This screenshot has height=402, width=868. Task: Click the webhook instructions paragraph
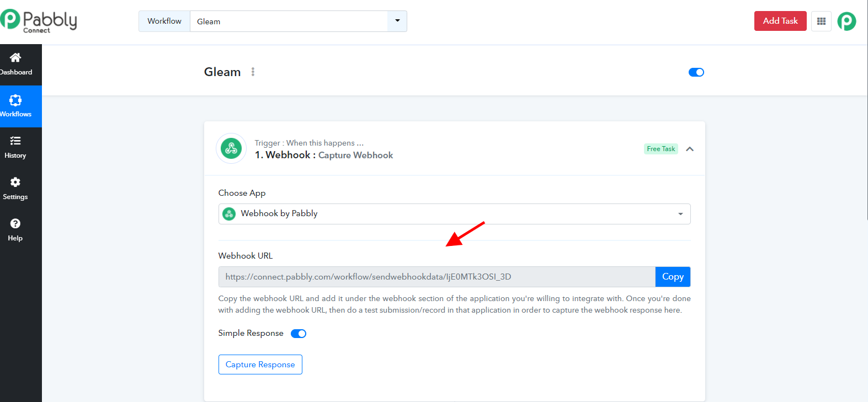click(454, 304)
